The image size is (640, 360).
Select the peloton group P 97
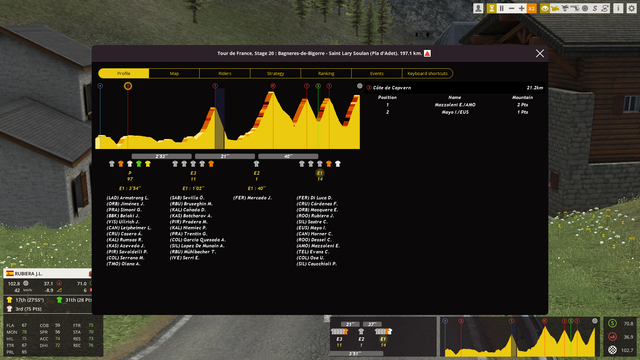click(130, 176)
